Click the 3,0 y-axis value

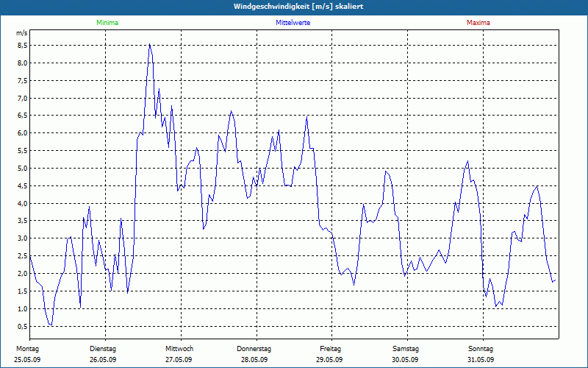(x=23, y=238)
